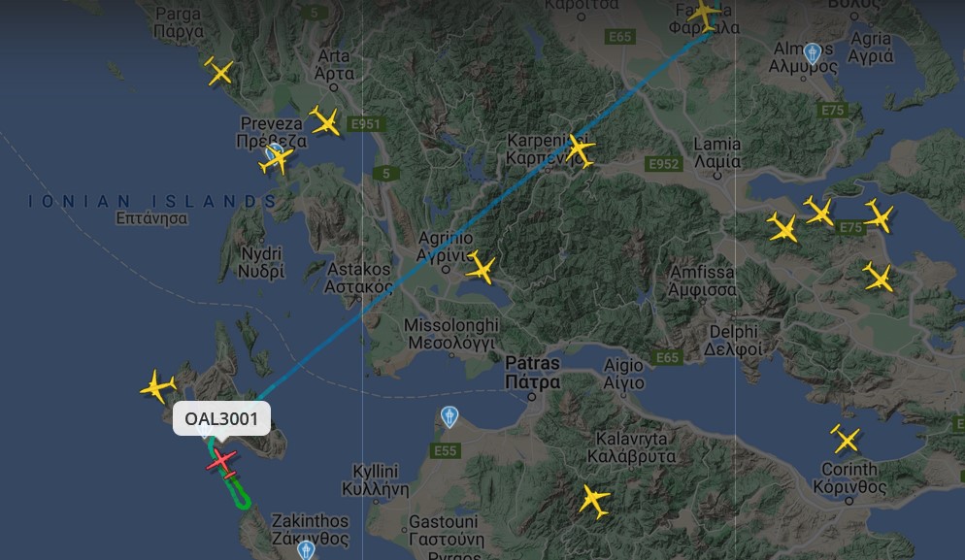Select the red OAL3001 aircraft icon
The height and width of the screenshot is (560, 965).
221,463
